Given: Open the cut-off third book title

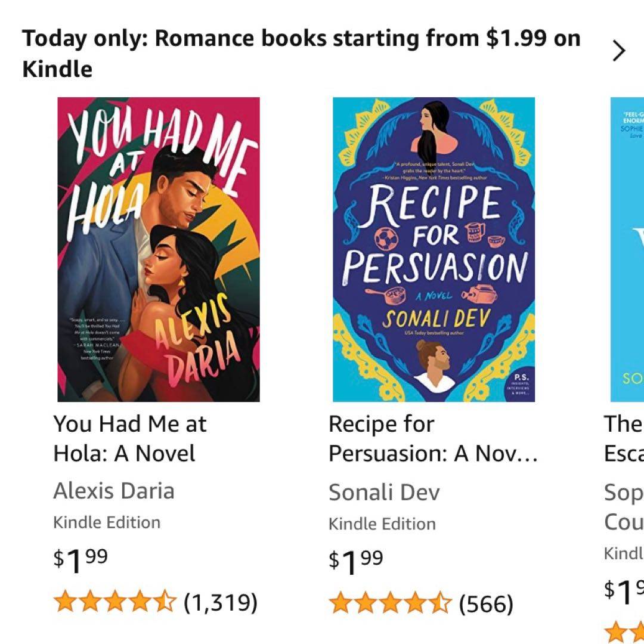Looking at the screenshot, I should (x=624, y=439).
